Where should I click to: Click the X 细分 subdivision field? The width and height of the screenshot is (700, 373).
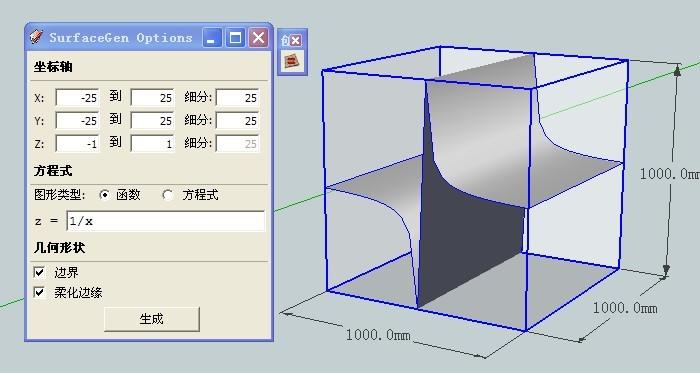click(238, 97)
